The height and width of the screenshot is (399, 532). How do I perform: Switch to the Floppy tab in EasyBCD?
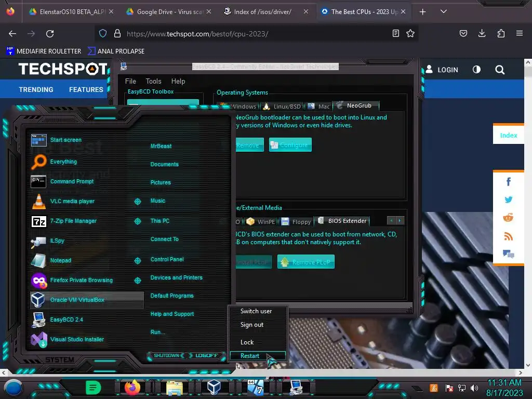[x=296, y=221]
